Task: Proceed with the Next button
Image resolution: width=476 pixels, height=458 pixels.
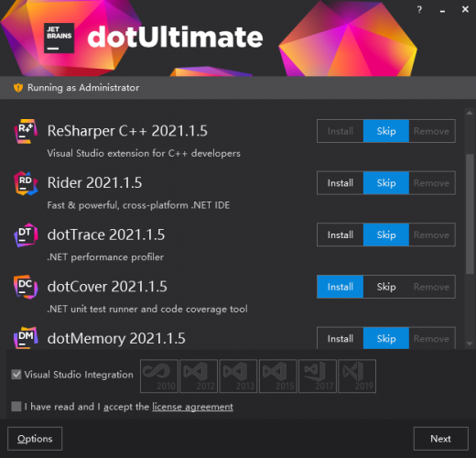Action: 441,439
